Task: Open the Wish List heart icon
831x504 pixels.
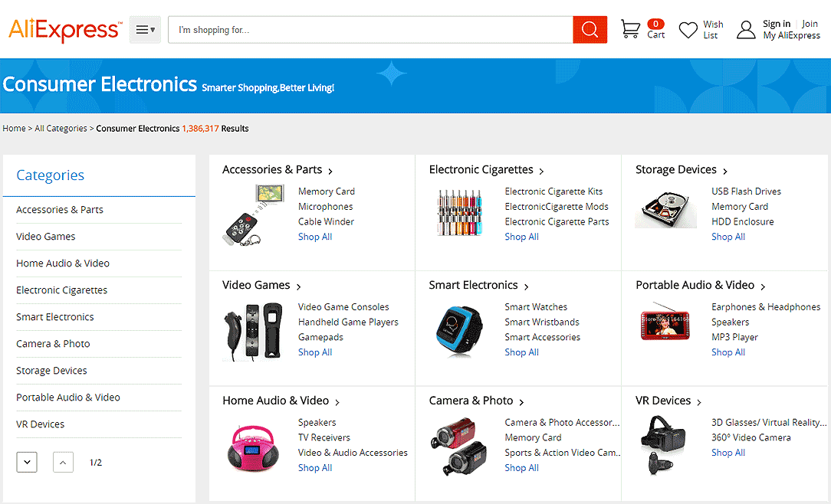Action: click(688, 30)
